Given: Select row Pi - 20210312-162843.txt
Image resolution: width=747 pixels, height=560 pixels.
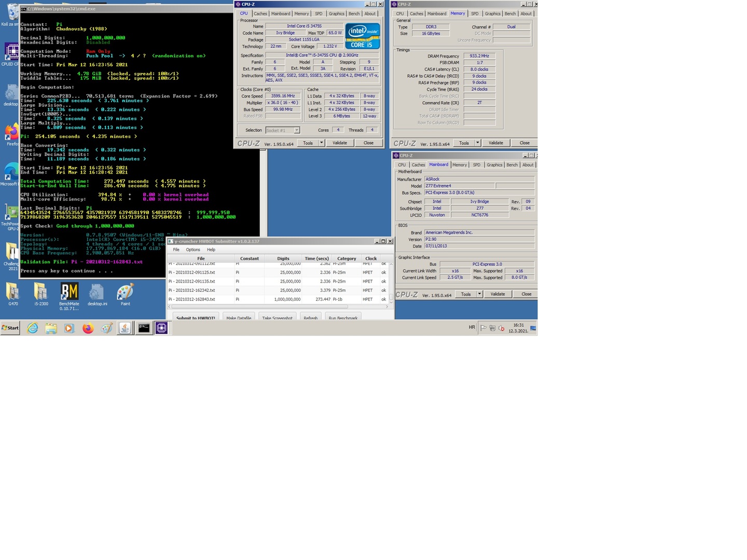Looking at the screenshot, I should point(278,299).
